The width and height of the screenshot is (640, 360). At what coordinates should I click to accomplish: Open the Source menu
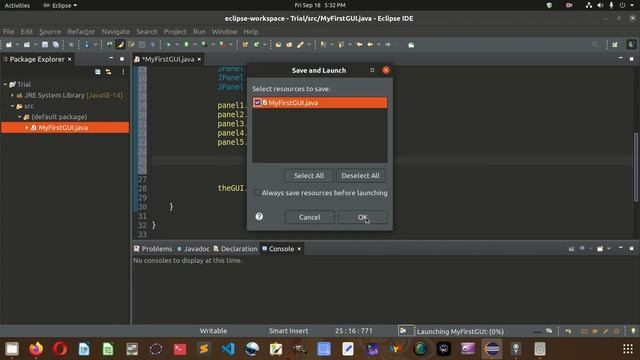50,31
